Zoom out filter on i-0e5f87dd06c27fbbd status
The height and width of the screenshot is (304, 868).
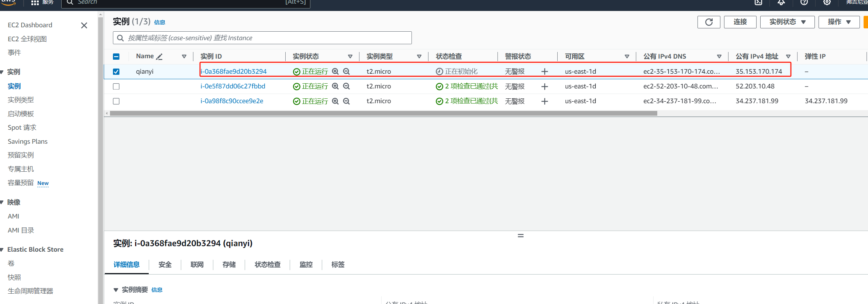[x=346, y=86]
